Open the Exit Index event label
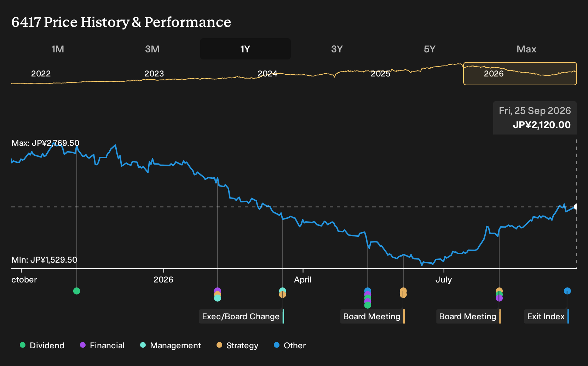 (547, 316)
